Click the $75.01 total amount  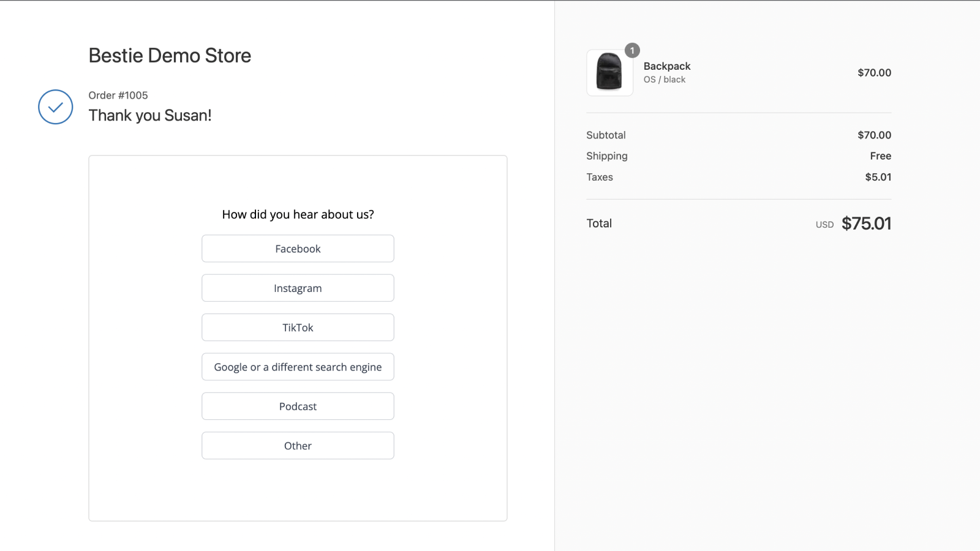coord(866,223)
